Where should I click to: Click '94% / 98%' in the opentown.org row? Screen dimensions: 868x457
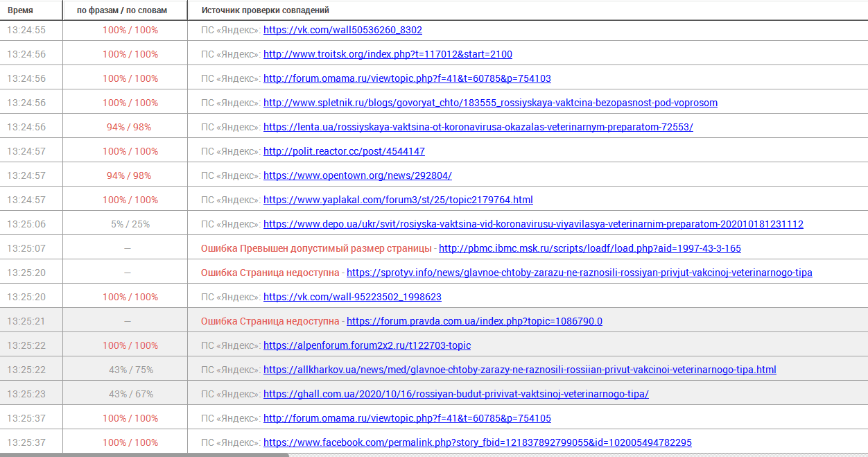pos(129,175)
